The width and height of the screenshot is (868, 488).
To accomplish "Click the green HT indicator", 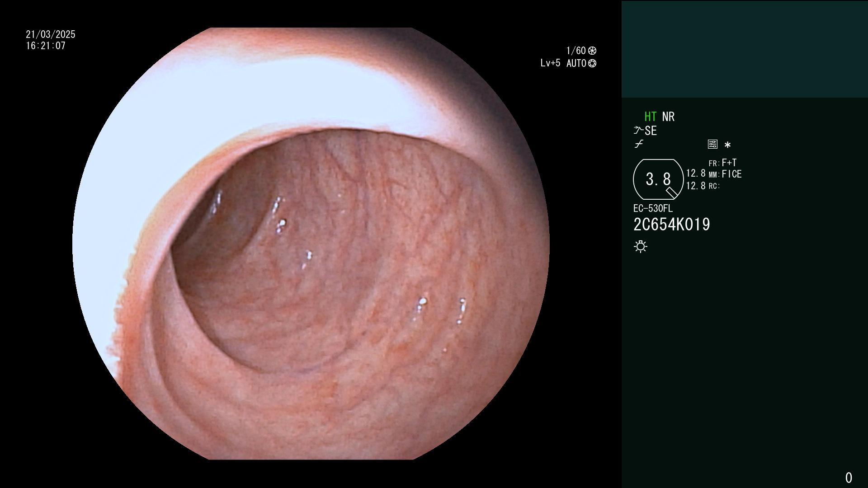I will click(651, 117).
